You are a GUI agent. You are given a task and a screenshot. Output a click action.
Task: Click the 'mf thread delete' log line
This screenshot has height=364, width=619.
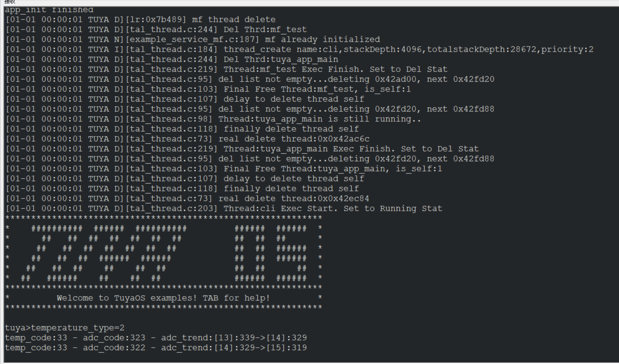coord(141,20)
